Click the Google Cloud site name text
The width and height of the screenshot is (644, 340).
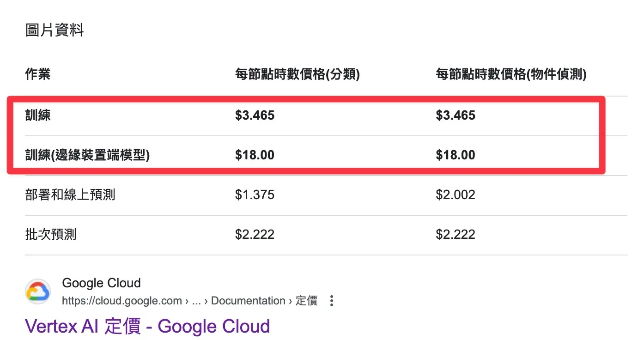tap(101, 283)
